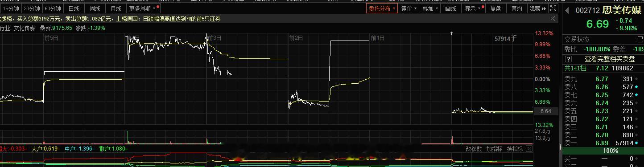The width and height of the screenshot is (644, 167).
Task: Expand the 叠加 dropdown menu
Action: click(x=430, y=8)
